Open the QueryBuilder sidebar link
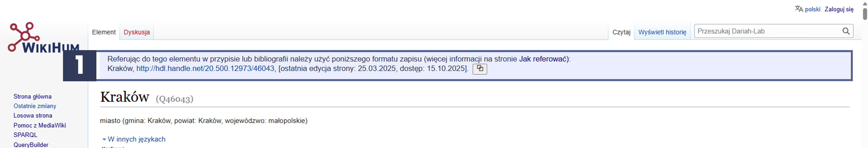 [x=31, y=145]
